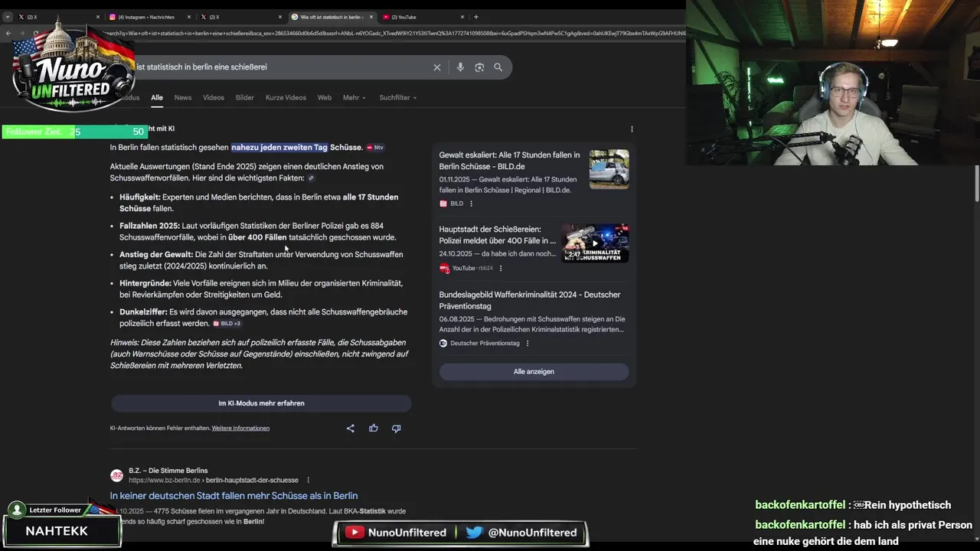Open the tab search dropdown arrow
980x551 pixels.
8,17
